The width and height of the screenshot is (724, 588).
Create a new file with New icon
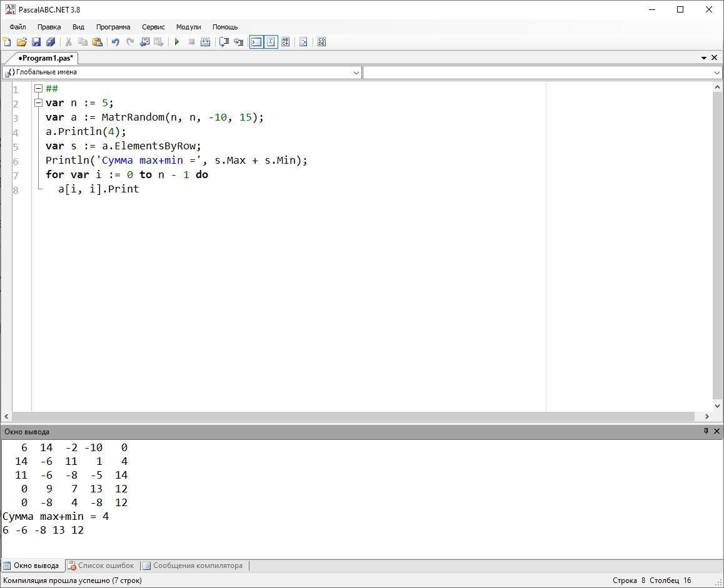coord(7,42)
